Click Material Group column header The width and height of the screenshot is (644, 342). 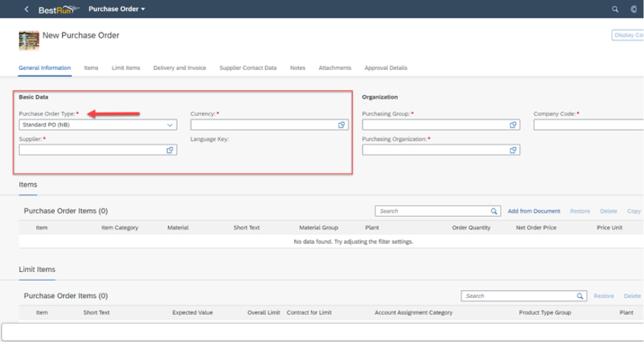point(318,227)
